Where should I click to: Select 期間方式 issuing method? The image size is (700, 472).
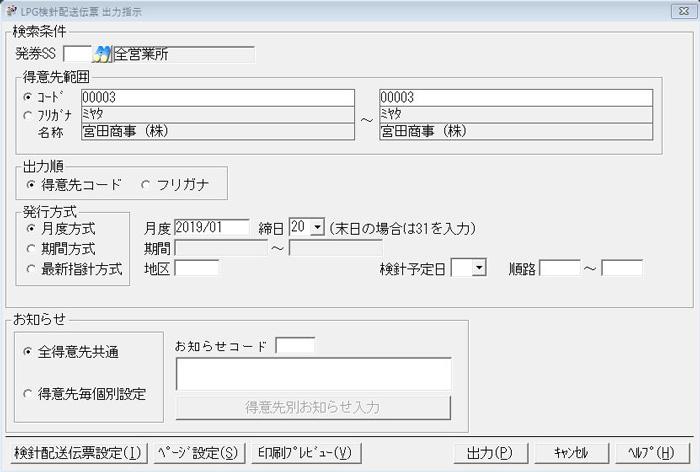[32, 248]
